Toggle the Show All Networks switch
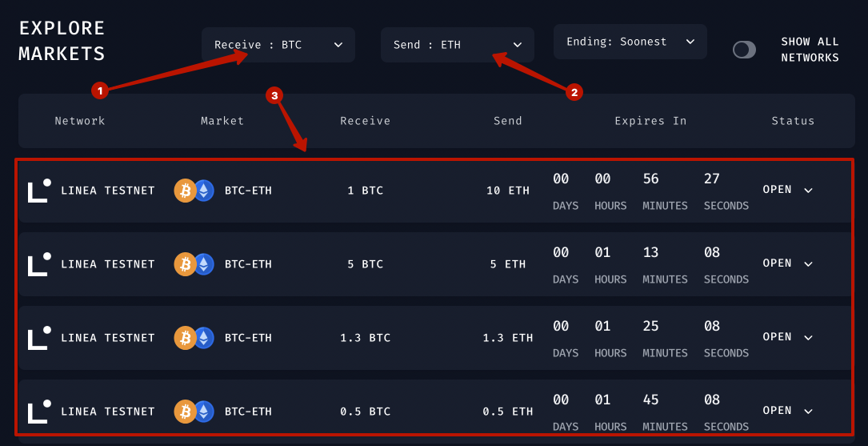The width and height of the screenshot is (868, 446). click(744, 50)
